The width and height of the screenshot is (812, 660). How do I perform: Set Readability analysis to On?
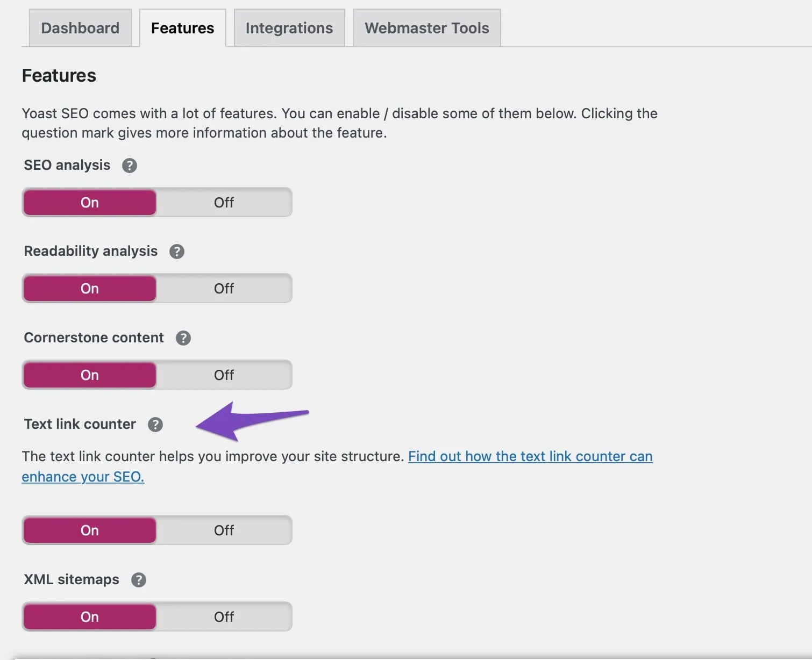tap(90, 289)
